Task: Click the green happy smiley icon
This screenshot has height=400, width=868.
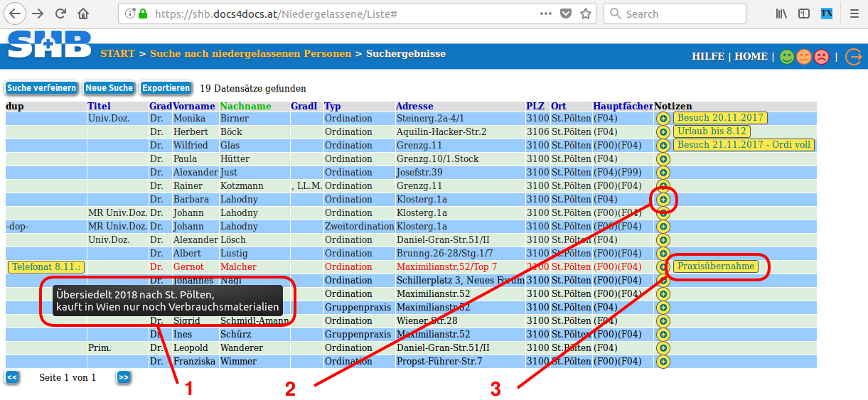Action: 786,57
